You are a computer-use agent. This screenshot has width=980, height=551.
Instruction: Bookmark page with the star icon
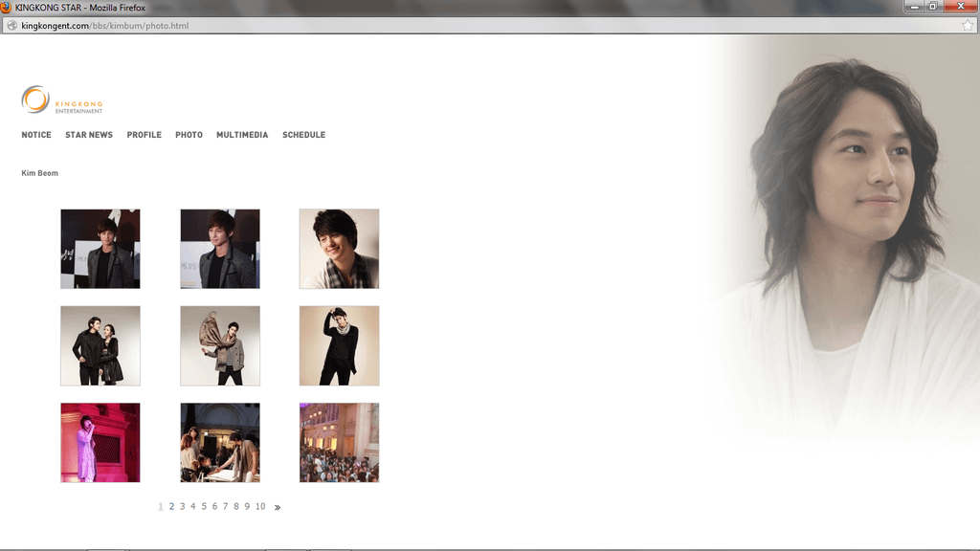(968, 26)
